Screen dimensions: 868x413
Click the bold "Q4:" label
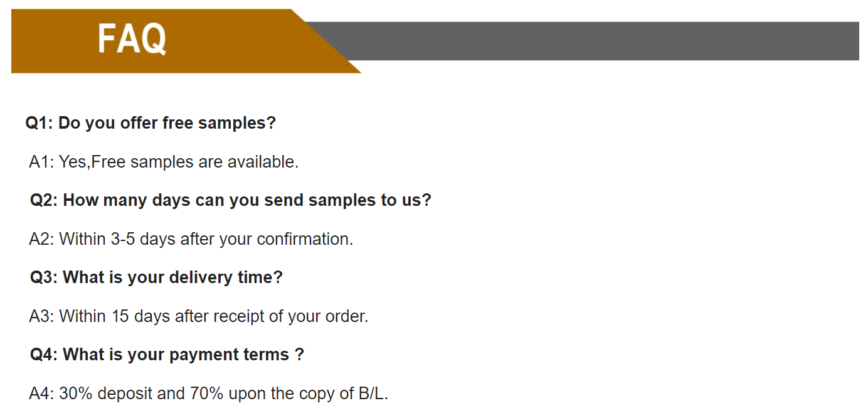pyautogui.click(x=44, y=355)
